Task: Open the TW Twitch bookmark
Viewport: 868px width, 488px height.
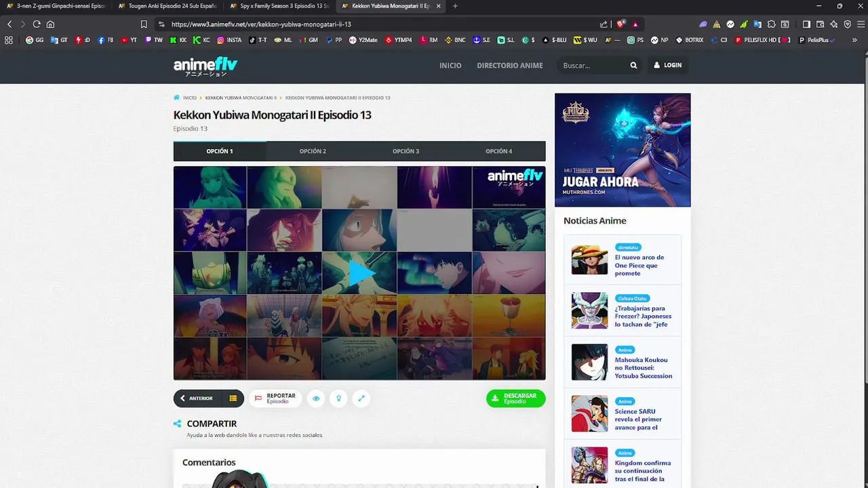Action: pyautogui.click(x=154, y=40)
